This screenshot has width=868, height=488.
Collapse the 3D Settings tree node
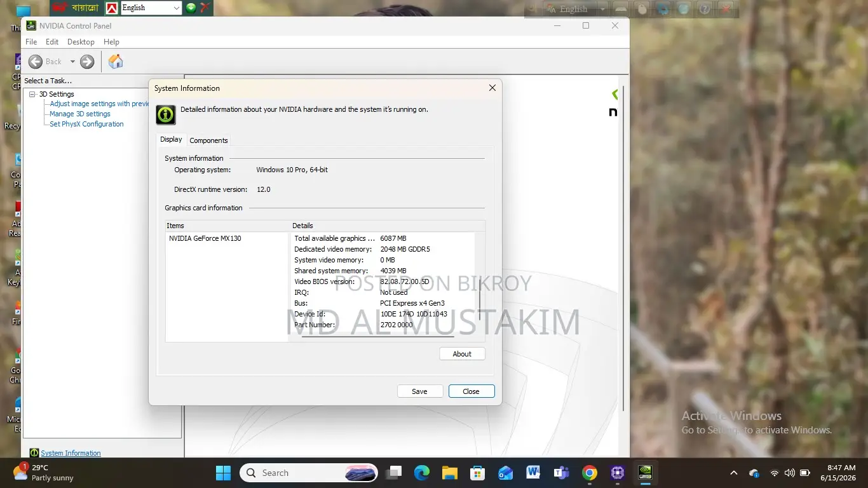(x=32, y=94)
